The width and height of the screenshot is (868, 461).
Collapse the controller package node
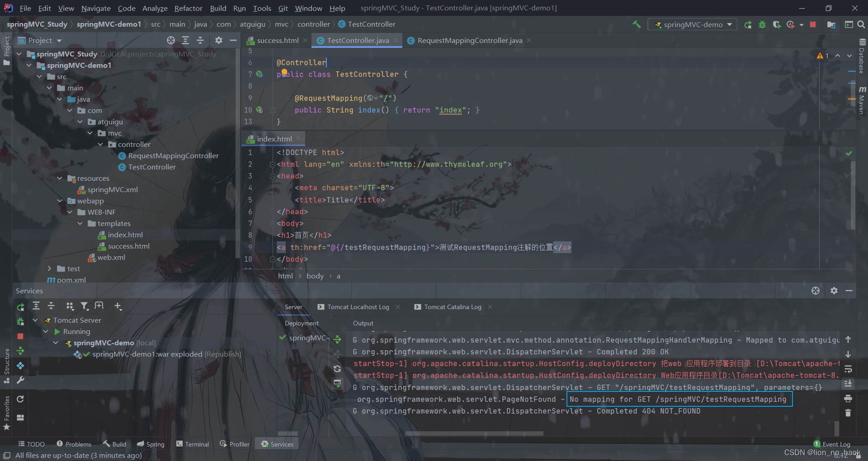click(x=100, y=144)
